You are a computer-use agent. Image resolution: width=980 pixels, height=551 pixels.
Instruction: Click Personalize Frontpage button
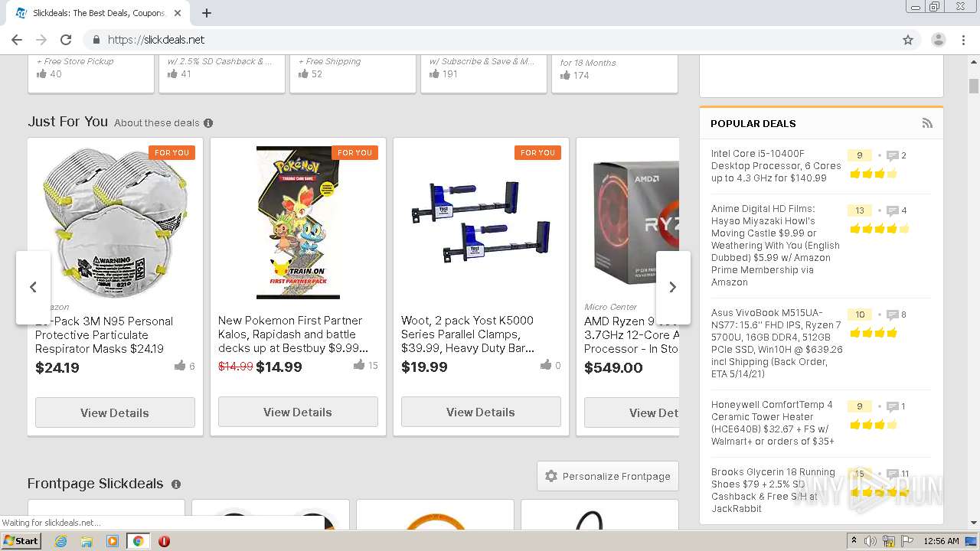(x=608, y=476)
